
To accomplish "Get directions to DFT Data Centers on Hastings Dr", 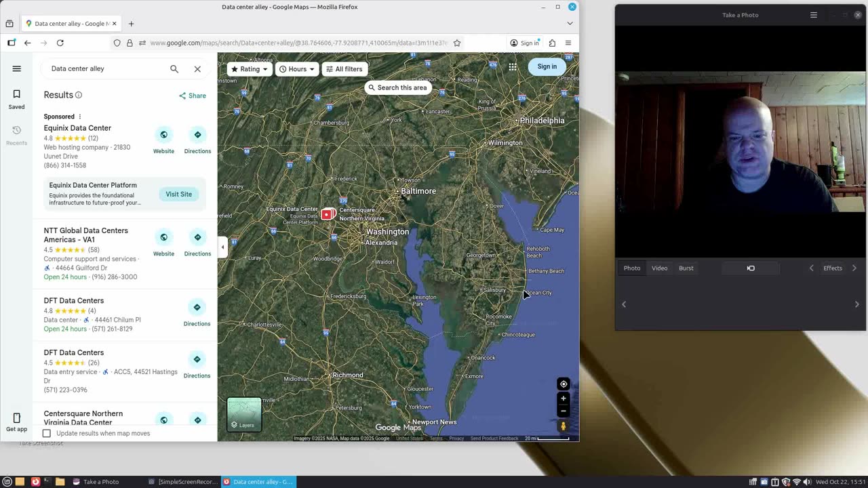I will click(197, 359).
